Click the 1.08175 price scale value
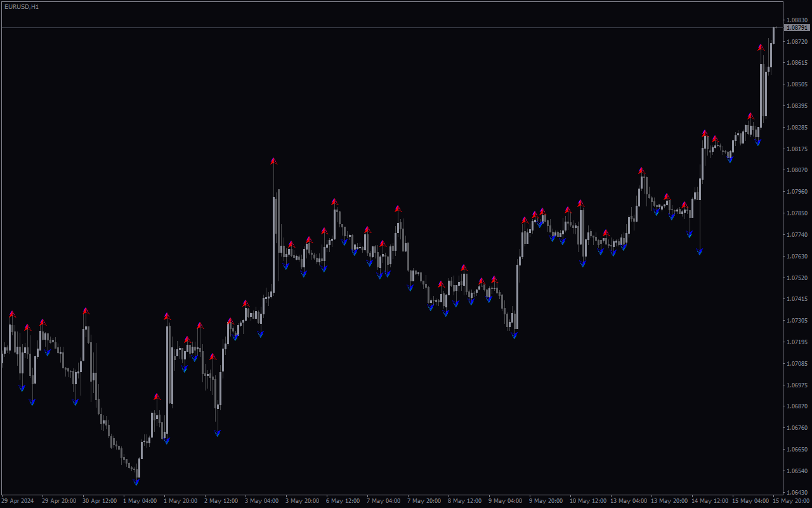 tap(797, 149)
